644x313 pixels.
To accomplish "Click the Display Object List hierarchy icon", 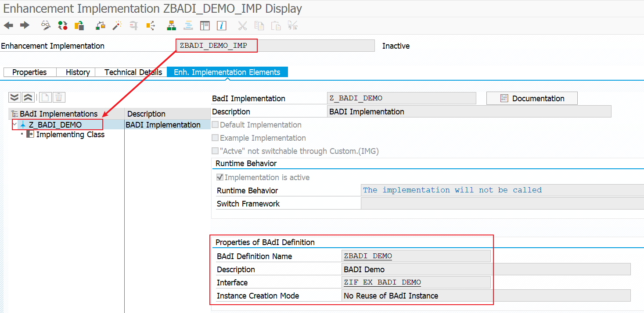I will (x=172, y=25).
